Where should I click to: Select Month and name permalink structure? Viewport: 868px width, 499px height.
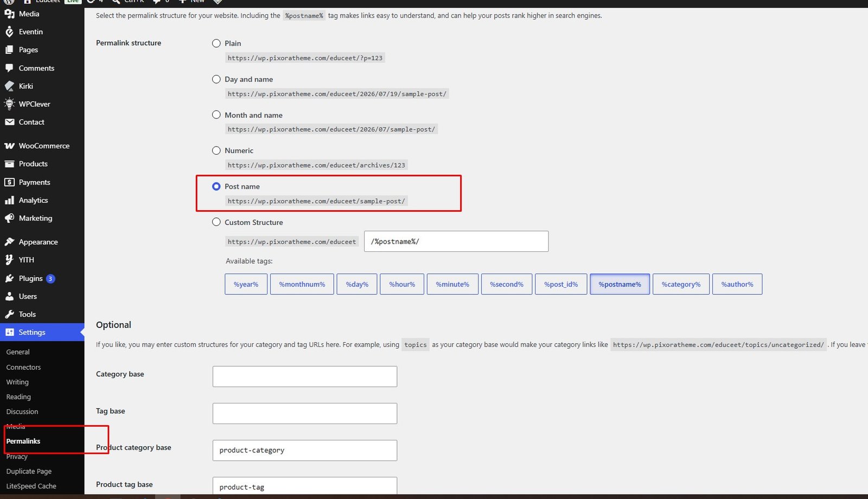216,115
